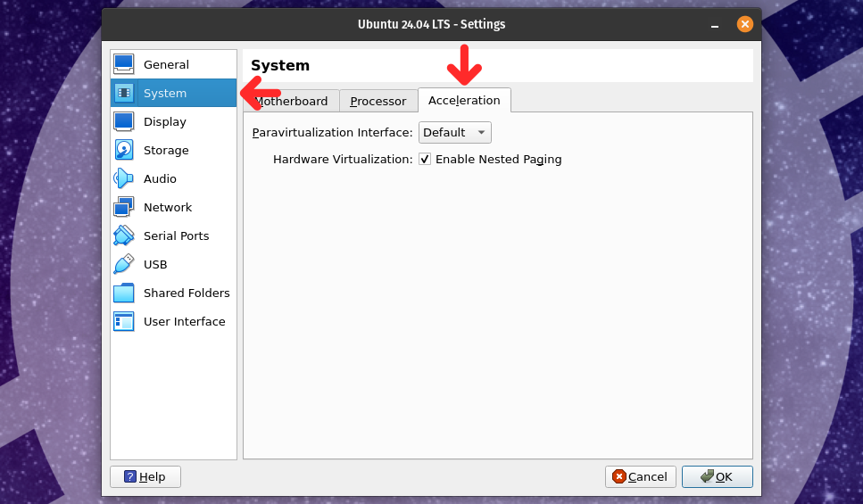Open the General settings label
This screenshot has height=504, width=863.
point(166,64)
